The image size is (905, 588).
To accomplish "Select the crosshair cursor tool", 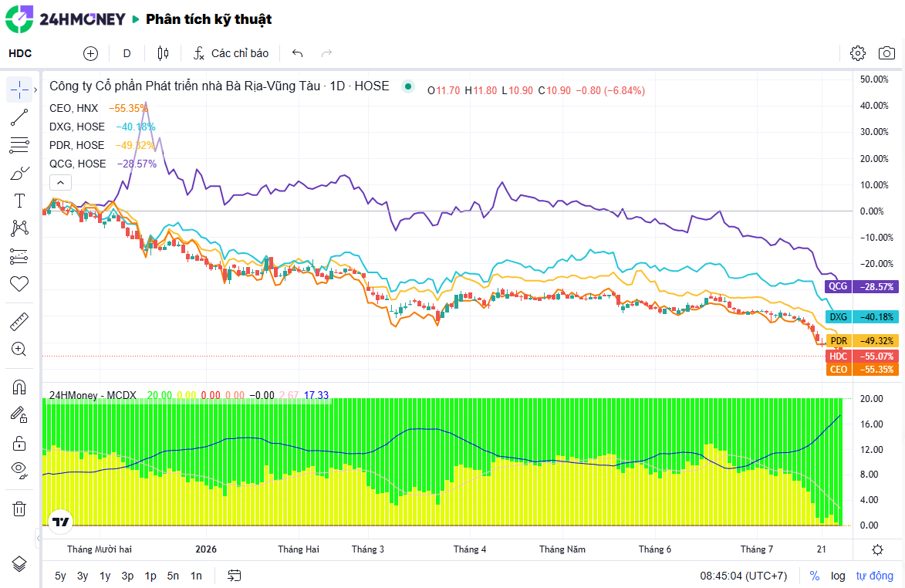I will pyautogui.click(x=19, y=90).
